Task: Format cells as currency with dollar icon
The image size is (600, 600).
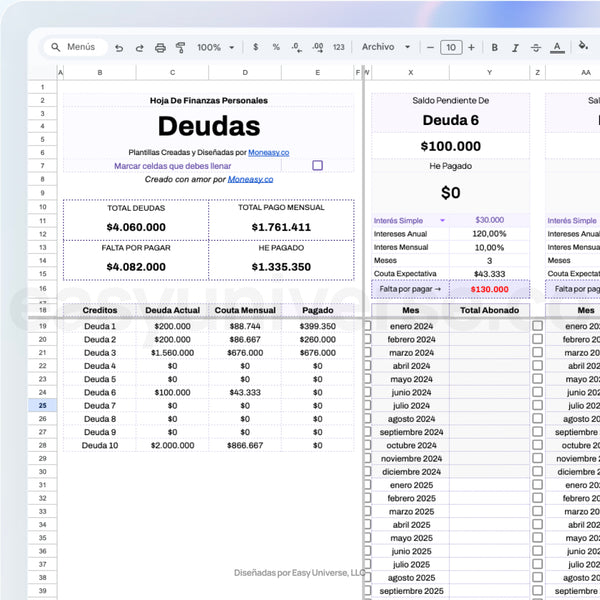Action: point(256,47)
